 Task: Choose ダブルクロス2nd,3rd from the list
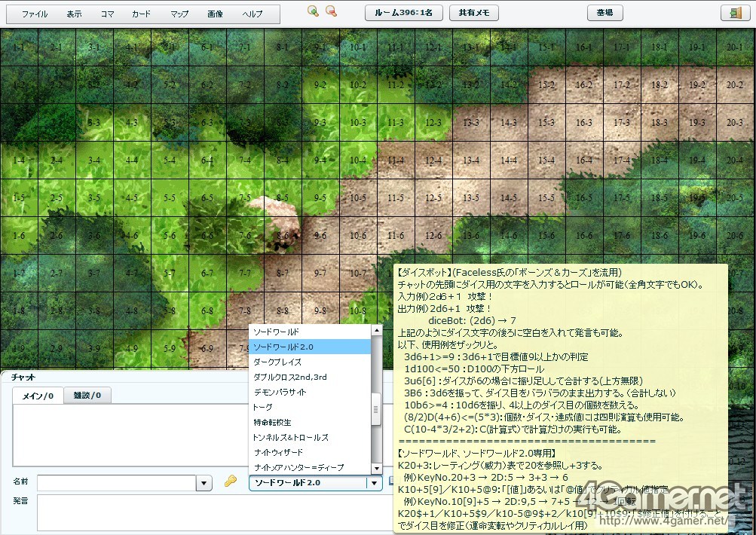310,377
